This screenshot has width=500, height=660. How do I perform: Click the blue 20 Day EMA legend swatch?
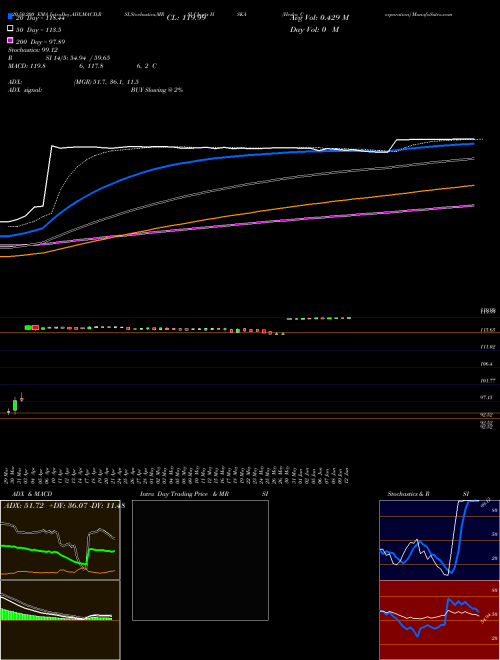[10, 16]
